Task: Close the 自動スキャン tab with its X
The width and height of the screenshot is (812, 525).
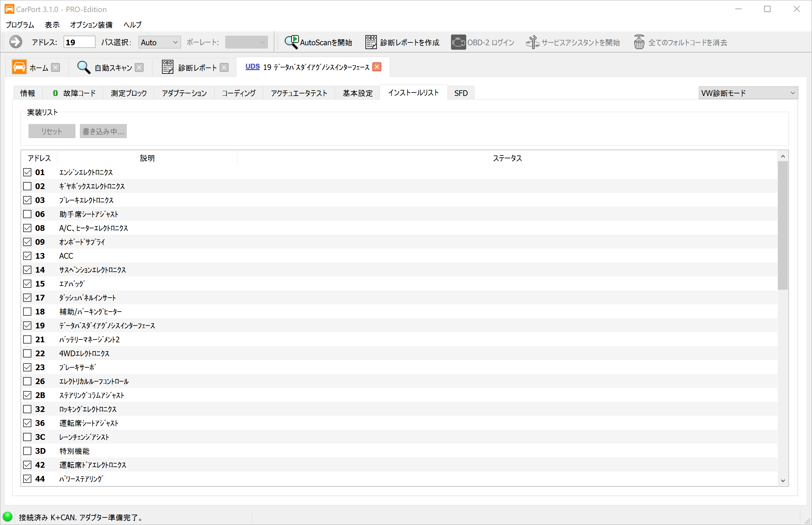Action: tap(139, 67)
